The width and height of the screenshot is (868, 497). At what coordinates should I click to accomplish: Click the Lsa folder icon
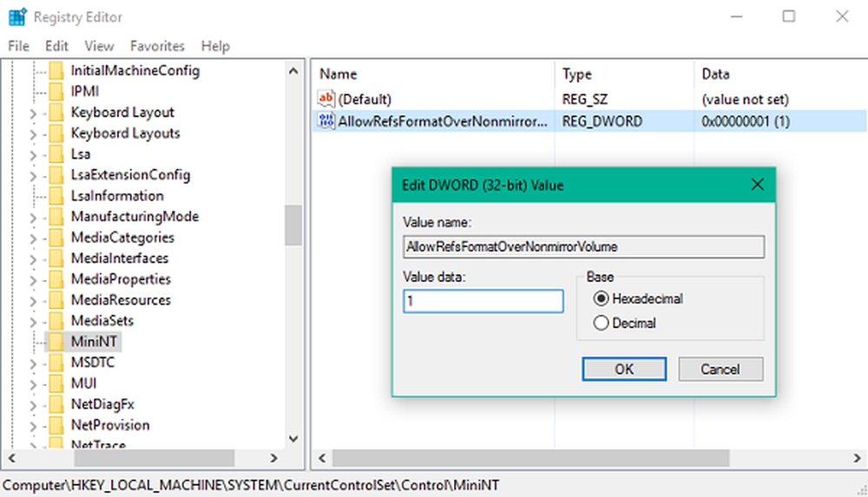coord(57,154)
